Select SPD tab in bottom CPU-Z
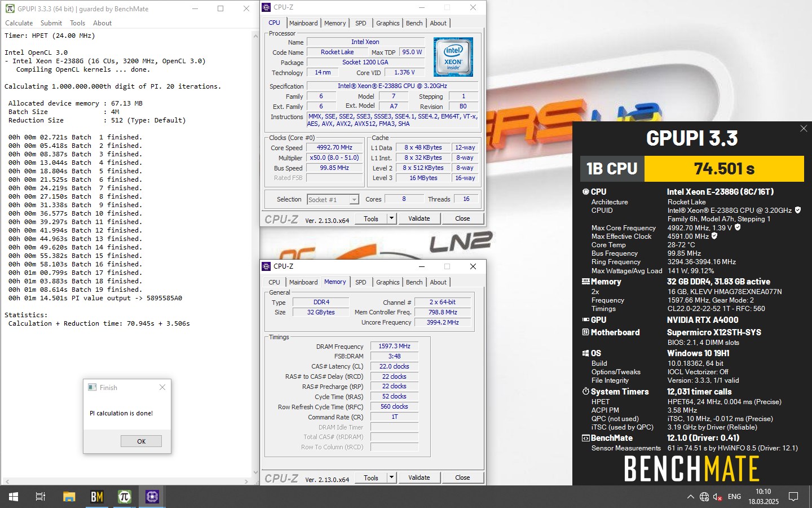Screen dimensions: 812x508 361,282
